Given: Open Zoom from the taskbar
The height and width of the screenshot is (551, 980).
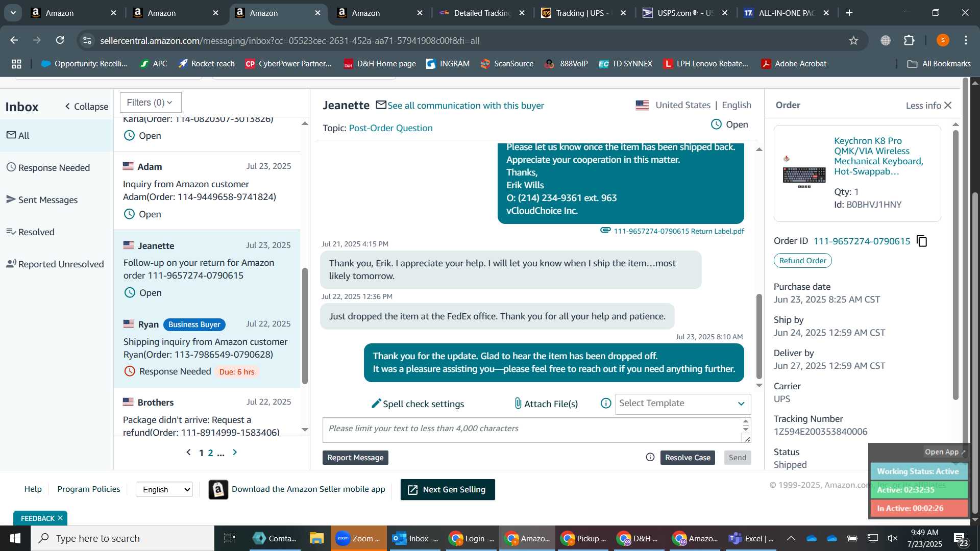Looking at the screenshot, I should (x=358, y=538).
